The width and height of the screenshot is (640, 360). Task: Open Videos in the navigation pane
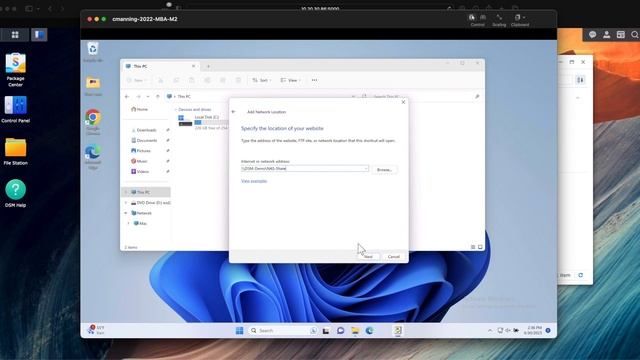pyautogui.click(x=140, y=172)
